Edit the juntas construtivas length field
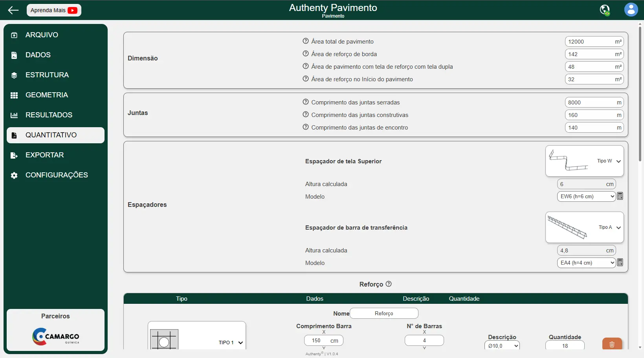This screenshot has width=644, height=358. pos(594,115)
